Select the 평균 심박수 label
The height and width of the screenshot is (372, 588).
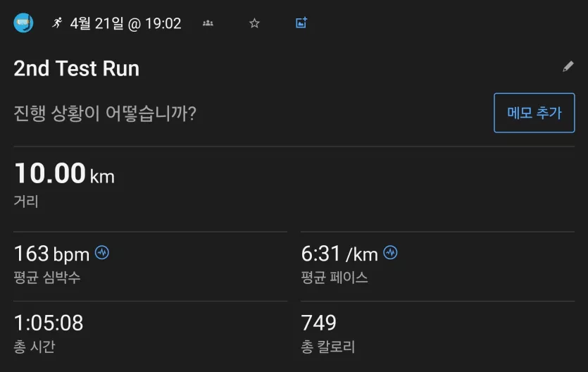[47, 278]
